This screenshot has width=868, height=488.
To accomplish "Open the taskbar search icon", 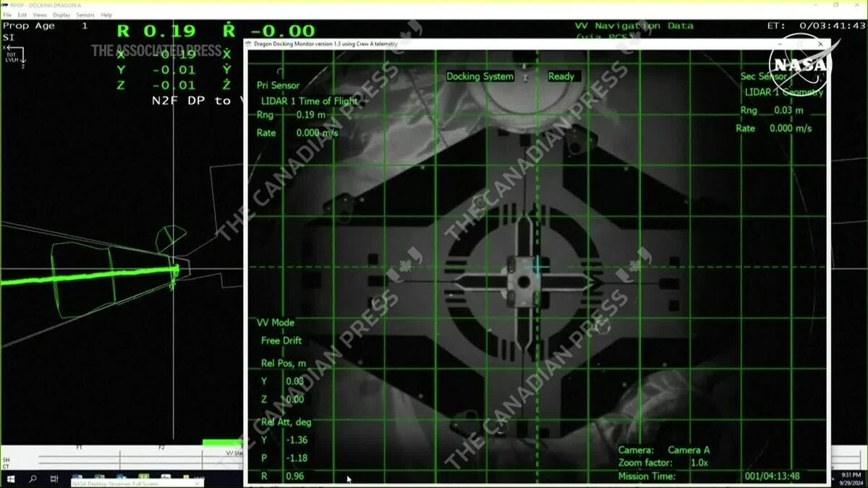I will click(33, 479).
